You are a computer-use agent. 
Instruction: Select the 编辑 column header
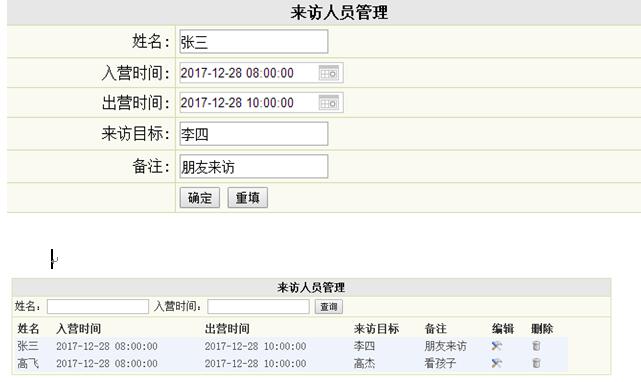503,329
